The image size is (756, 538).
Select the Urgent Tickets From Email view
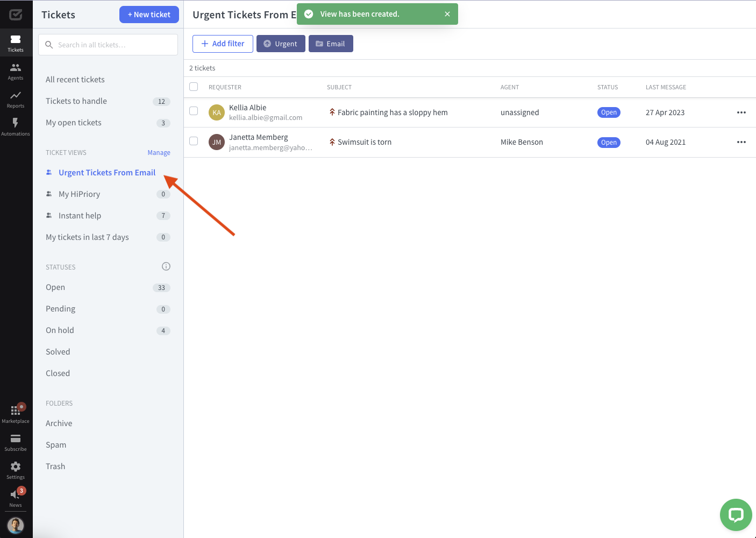tap(108, 173)
